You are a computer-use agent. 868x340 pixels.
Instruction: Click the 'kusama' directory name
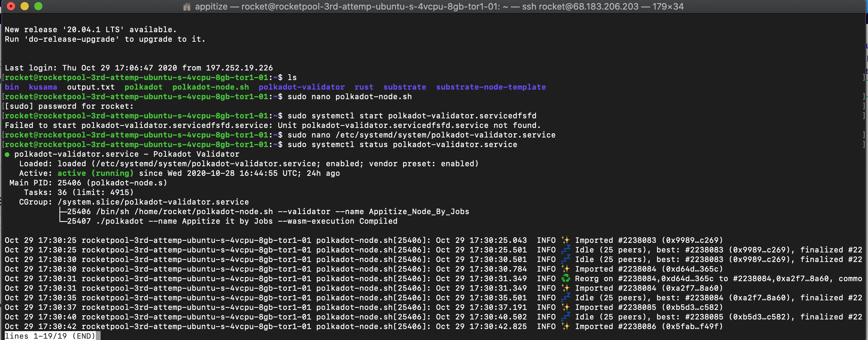tap(43, 87)
